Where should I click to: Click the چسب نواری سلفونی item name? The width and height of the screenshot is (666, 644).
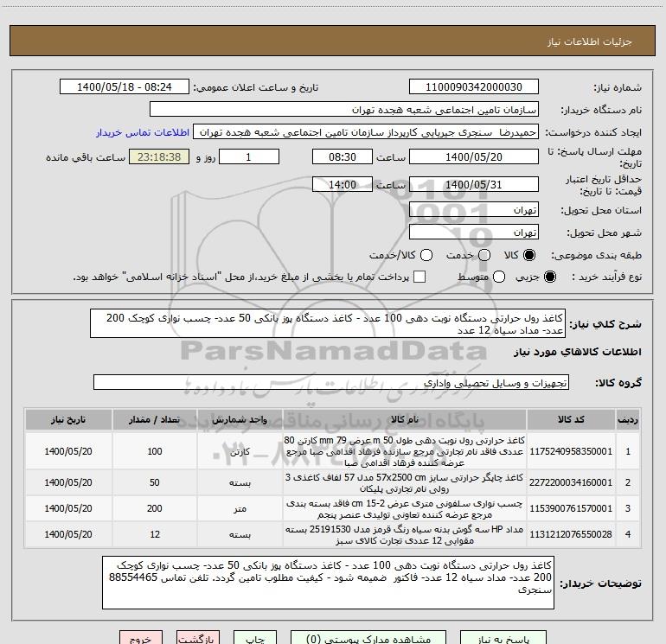pyautogui.click(x=405, y=508)
